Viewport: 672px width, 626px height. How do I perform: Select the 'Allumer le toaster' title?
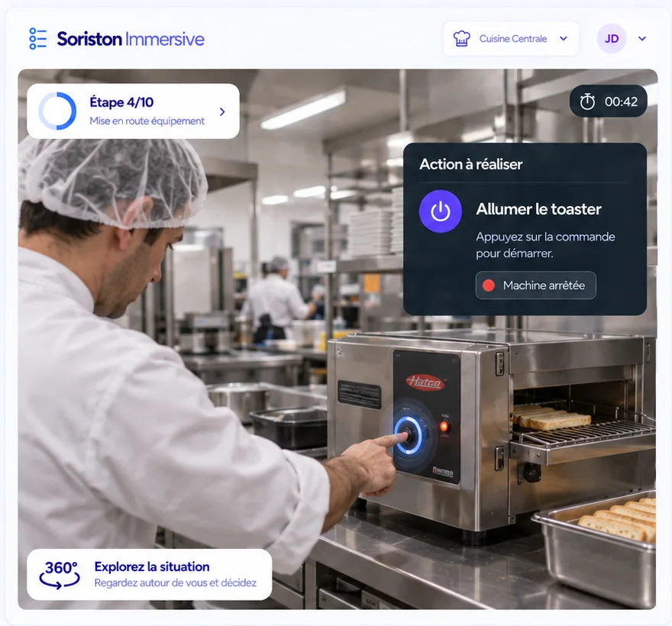tap(538, 209)
